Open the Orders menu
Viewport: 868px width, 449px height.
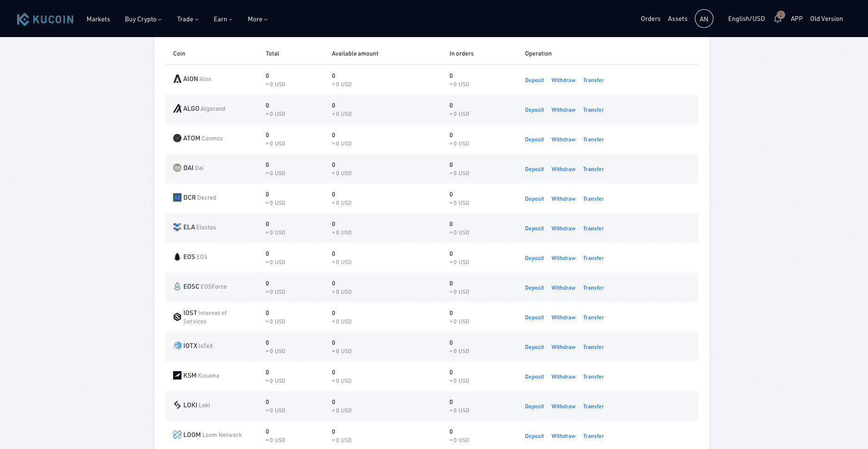(650, 19)
